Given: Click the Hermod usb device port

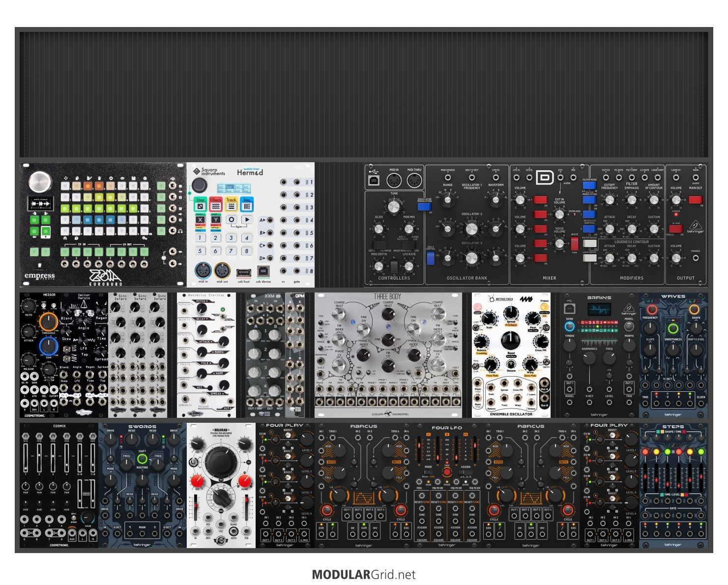Looking at the screenshot, I should coord(263,271).
